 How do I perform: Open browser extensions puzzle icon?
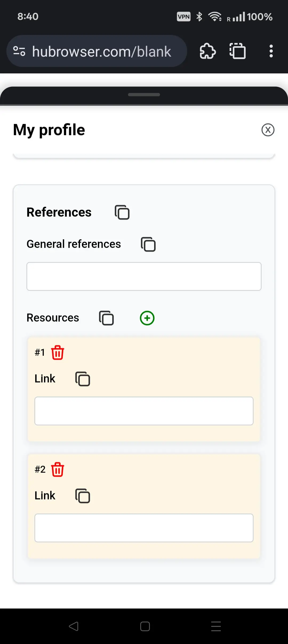click(x=208, y=51)
